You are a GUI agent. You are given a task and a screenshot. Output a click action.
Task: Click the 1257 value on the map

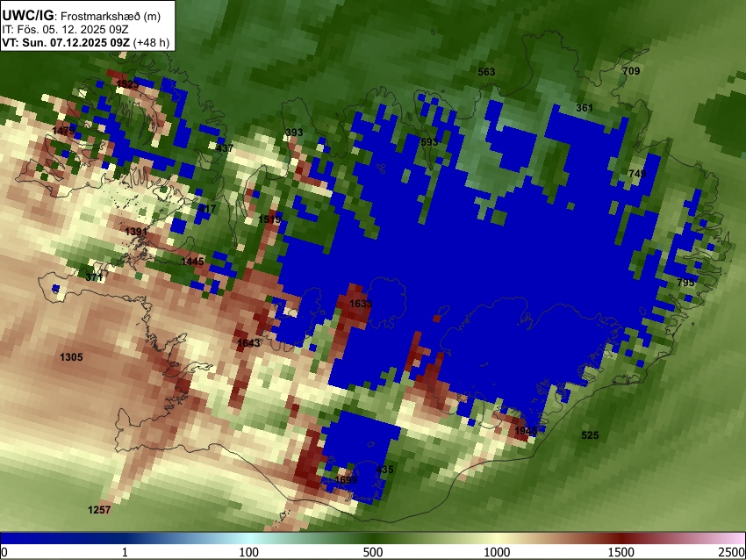[99, 510]
